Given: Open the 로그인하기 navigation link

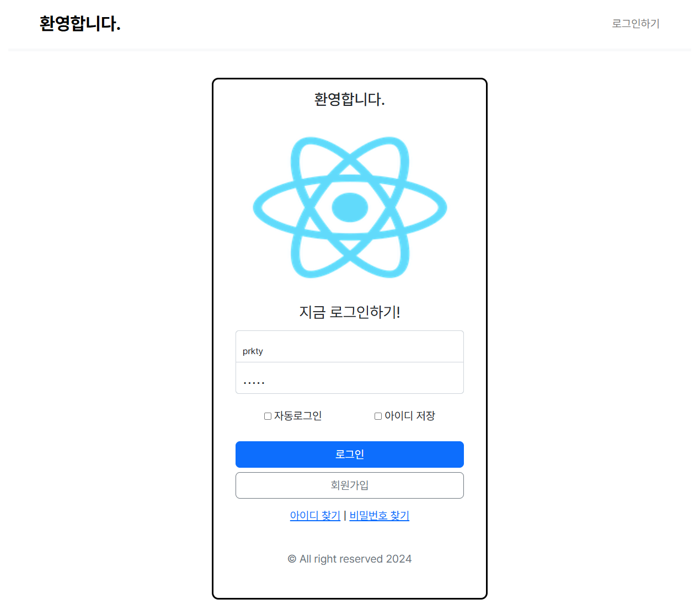Looking at the screenshot, I should pos(635,24).
